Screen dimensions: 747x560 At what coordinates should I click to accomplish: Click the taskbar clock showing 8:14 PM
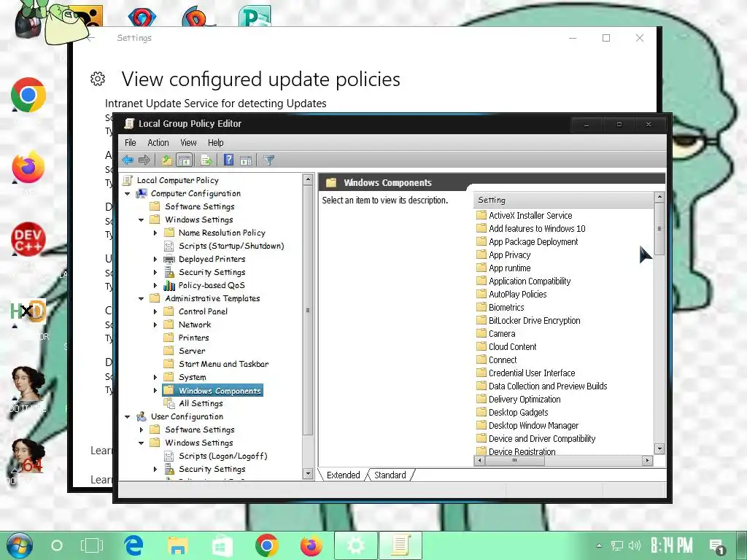(x=671, y=545)
